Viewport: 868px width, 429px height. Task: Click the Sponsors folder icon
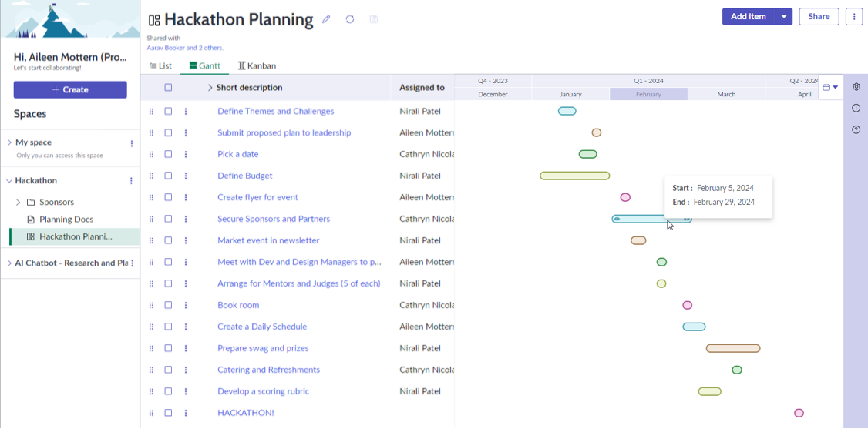point(31,203)
